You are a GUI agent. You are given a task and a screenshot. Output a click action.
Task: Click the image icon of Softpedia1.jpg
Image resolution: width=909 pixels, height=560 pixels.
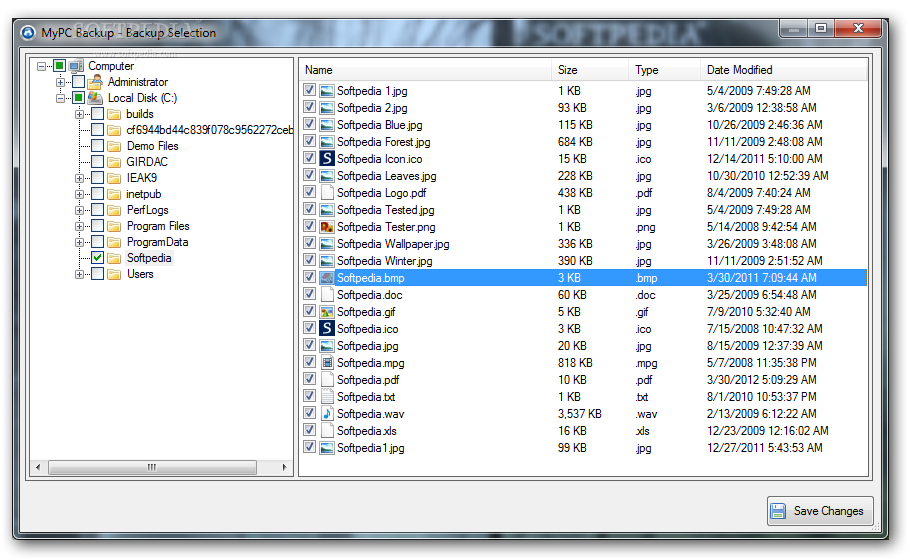tap(327, 448)
